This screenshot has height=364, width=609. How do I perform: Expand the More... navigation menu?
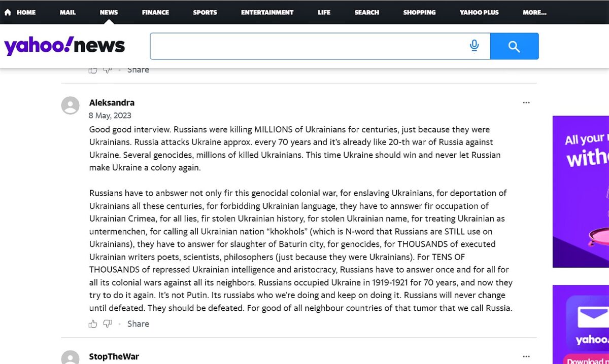pyautogui.click(x=534, y=12)
